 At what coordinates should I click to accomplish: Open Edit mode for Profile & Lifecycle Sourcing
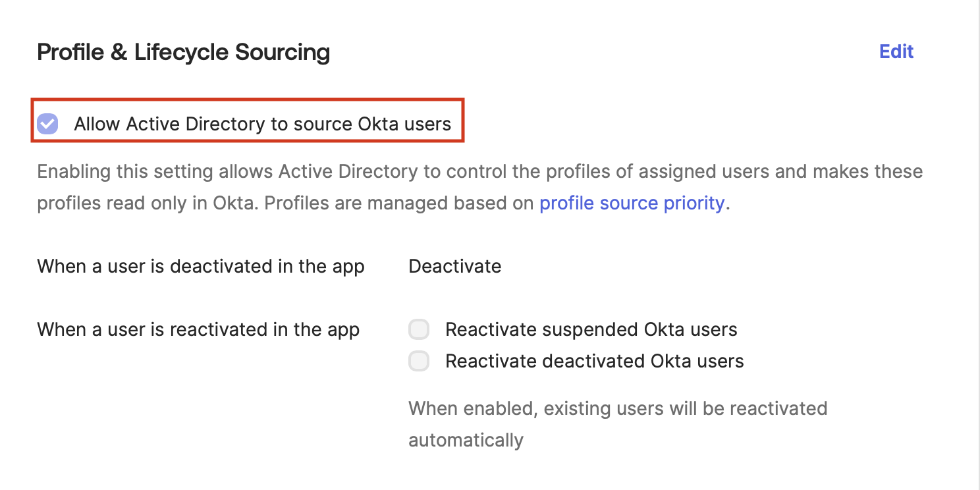pyautogui.click(x=896, y=51)
